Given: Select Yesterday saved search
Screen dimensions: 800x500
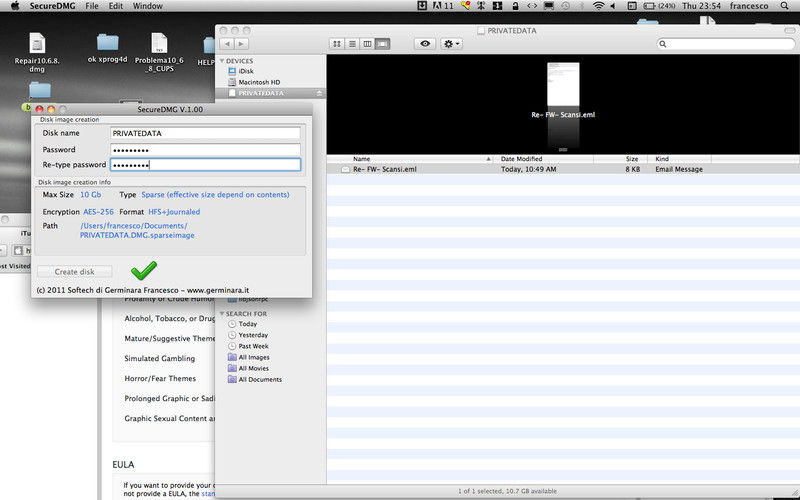Looking at the screenshot, I should (253, 335).
